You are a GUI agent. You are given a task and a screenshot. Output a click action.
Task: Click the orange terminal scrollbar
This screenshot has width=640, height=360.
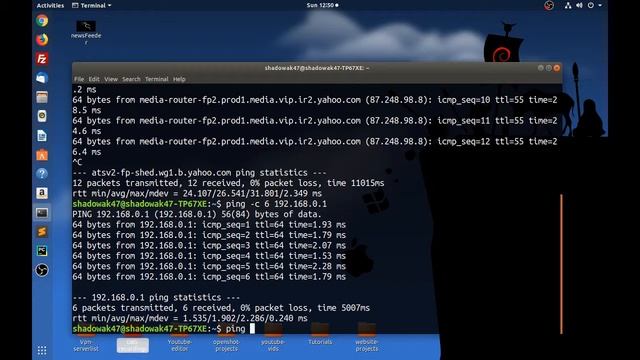point(561,264)
